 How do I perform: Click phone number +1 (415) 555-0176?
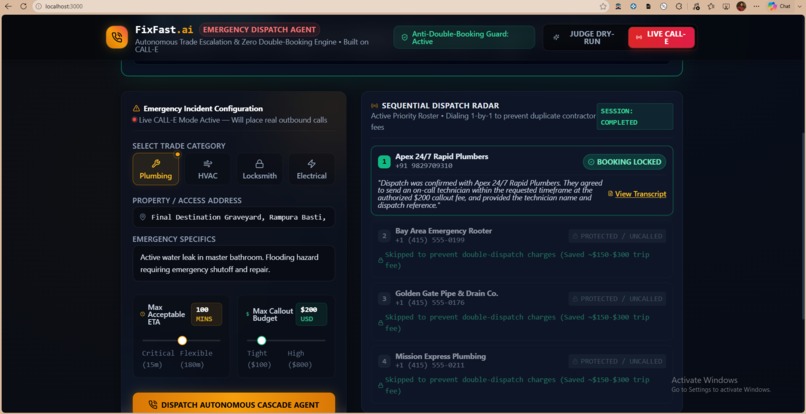430,302
